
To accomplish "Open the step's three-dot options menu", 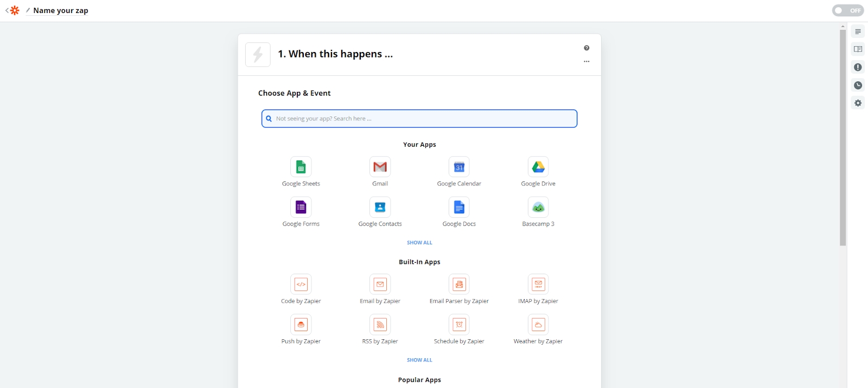I will [x=586, y=62].
